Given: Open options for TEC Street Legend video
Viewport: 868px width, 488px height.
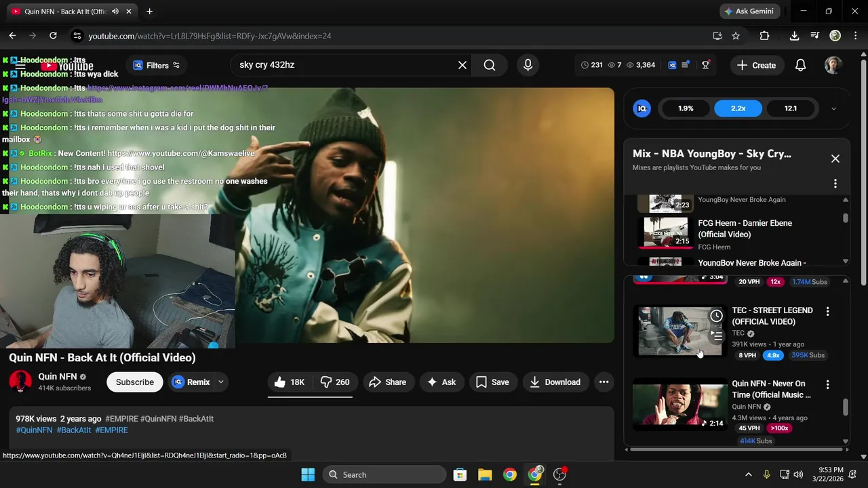Looking at the screenshot, I should pyautogui.click(x=827, y=311).
